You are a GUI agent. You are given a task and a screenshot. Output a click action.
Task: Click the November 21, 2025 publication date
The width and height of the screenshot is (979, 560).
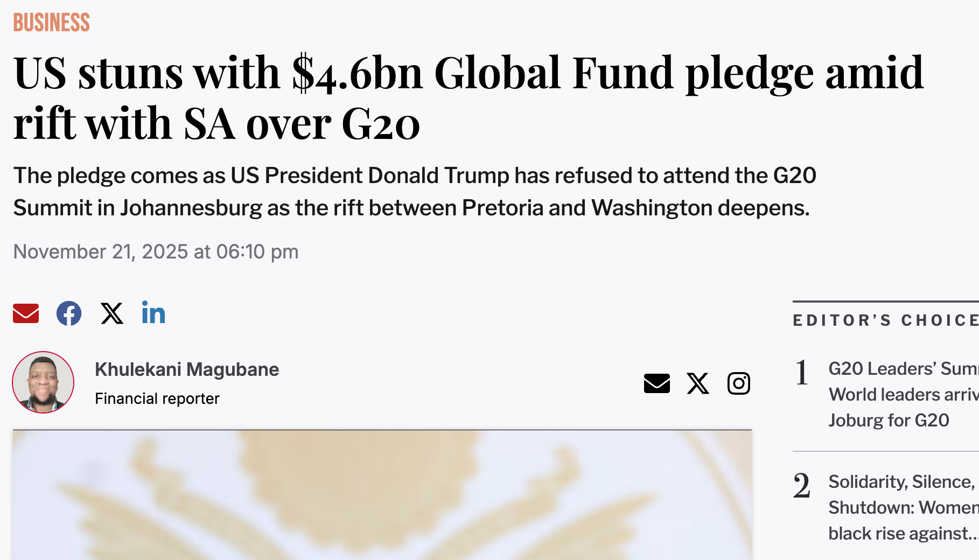pos(156,251)
